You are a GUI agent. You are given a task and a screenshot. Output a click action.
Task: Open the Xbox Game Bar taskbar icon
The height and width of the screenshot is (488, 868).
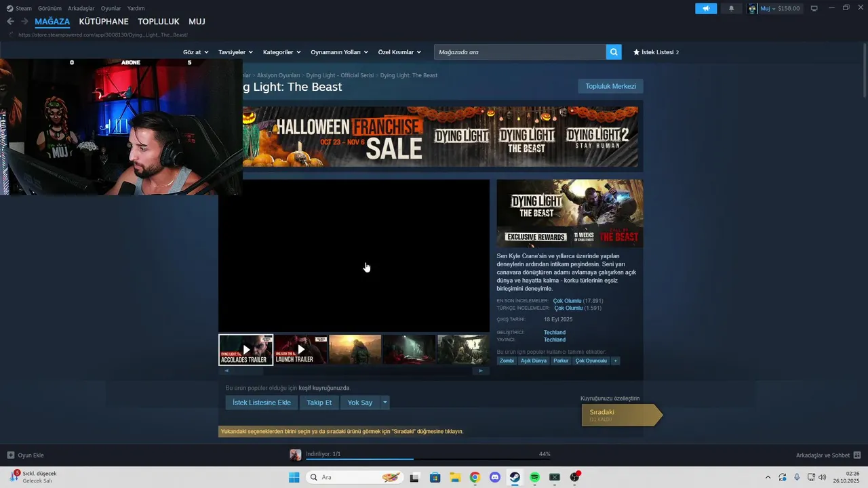[555, 477]
